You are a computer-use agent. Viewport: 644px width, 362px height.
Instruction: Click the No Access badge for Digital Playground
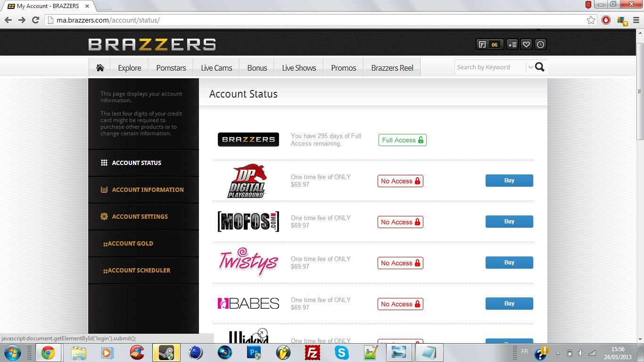[x=400, y=181]
